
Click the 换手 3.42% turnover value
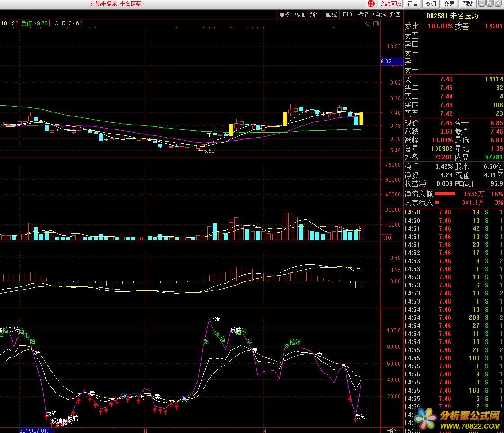tap(444, 167)
